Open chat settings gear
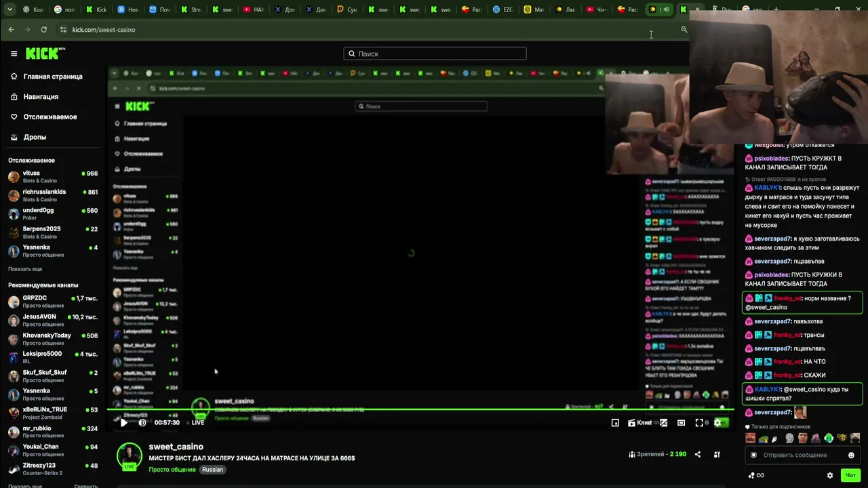Image resolution: width=868 pixels, height=488 pixels. click(x=829, y=475)
